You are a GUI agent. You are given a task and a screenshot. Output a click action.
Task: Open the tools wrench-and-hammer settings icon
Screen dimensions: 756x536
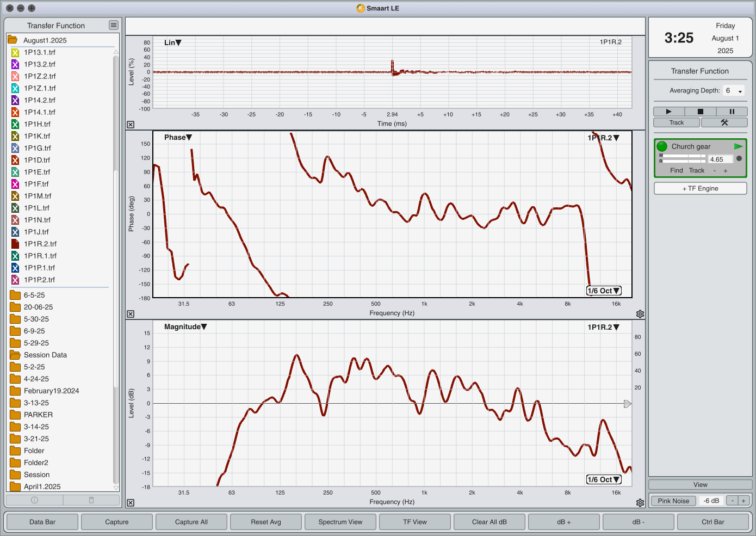[724, 122]
